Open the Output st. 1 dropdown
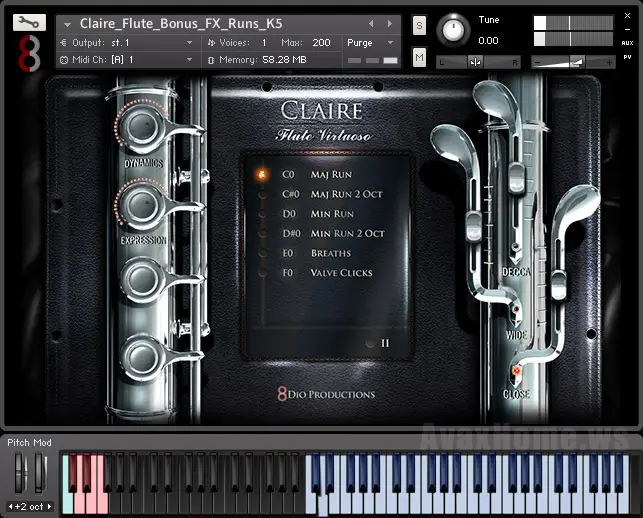The height and width of the screenshot is (518, 643). pyautogui.click(x=189, y=43)
